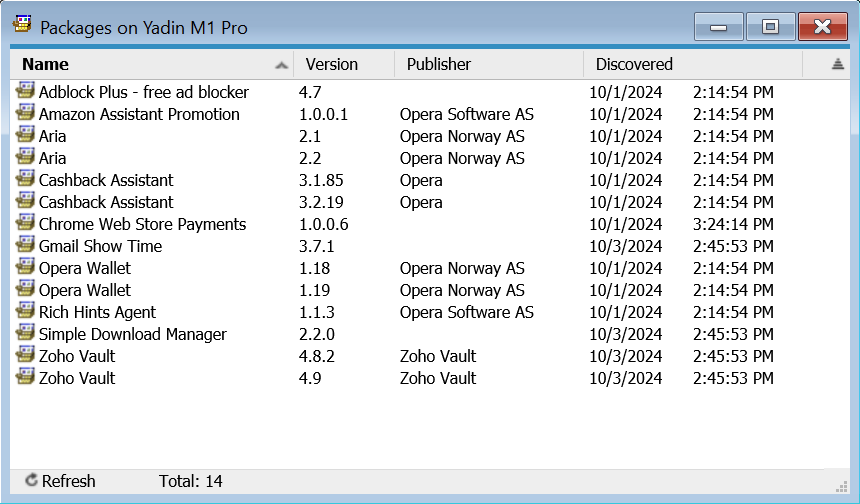The height and width of the screenshot is (504, 860).
Task: Click the column chooser icon at header right
Action: [838, 64]
